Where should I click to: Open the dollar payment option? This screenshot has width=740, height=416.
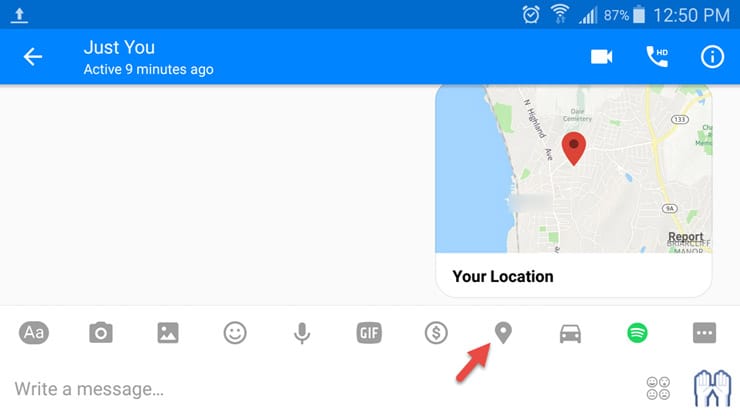[x=436, y=332]
